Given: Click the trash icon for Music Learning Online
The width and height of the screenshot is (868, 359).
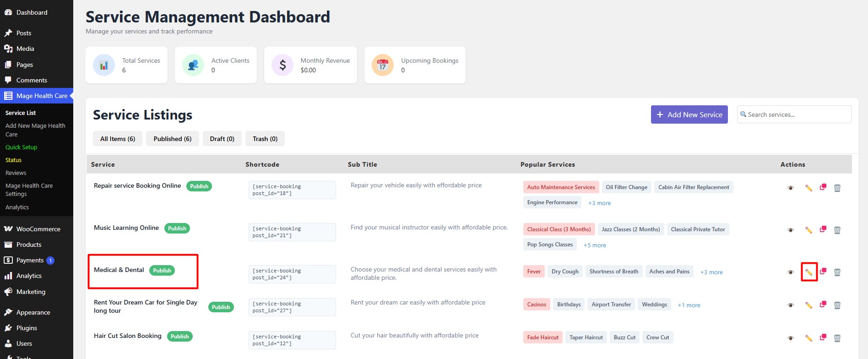Looking at the screenshot, I should 837,230.
